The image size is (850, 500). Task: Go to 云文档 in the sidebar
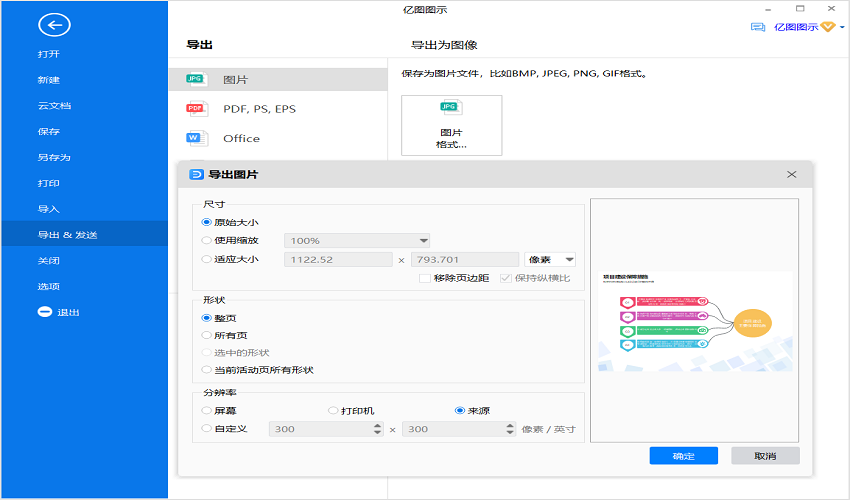(54, 105)
